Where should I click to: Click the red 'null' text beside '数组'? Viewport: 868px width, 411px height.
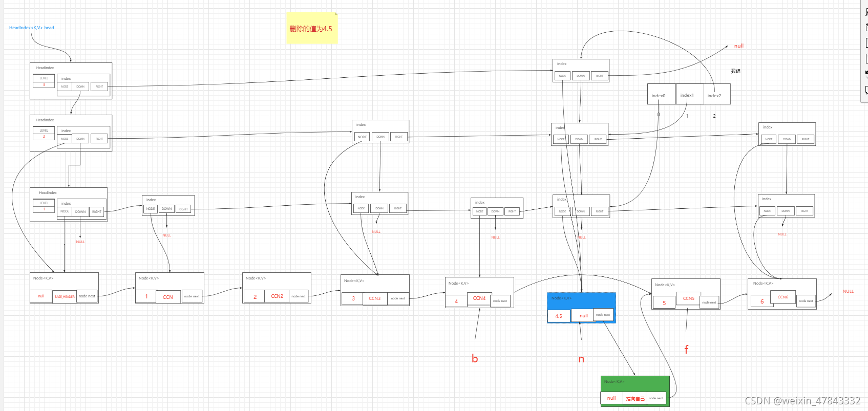tap(738, 46)
